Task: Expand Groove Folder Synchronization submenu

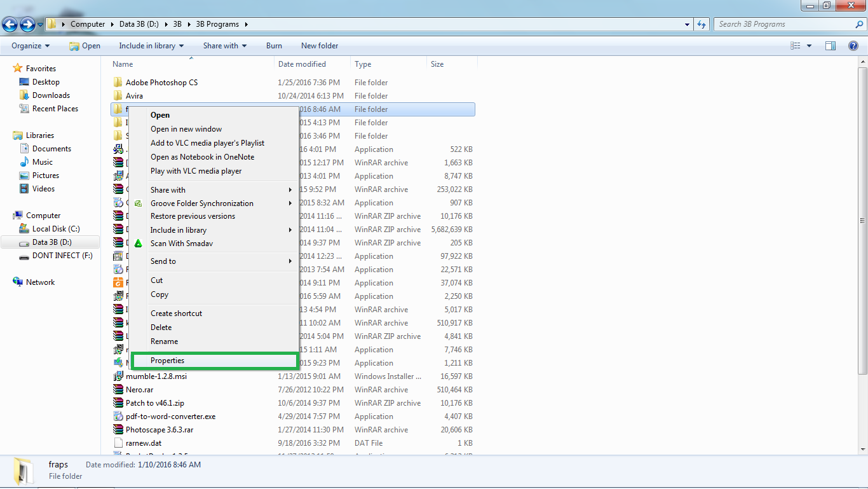Action: [215, 203]
